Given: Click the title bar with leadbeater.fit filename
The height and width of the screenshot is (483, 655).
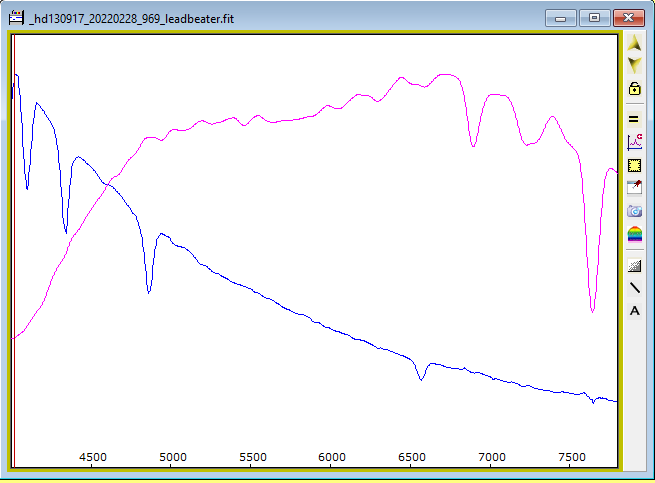Looking at the screenshot, I should point(300,18).
